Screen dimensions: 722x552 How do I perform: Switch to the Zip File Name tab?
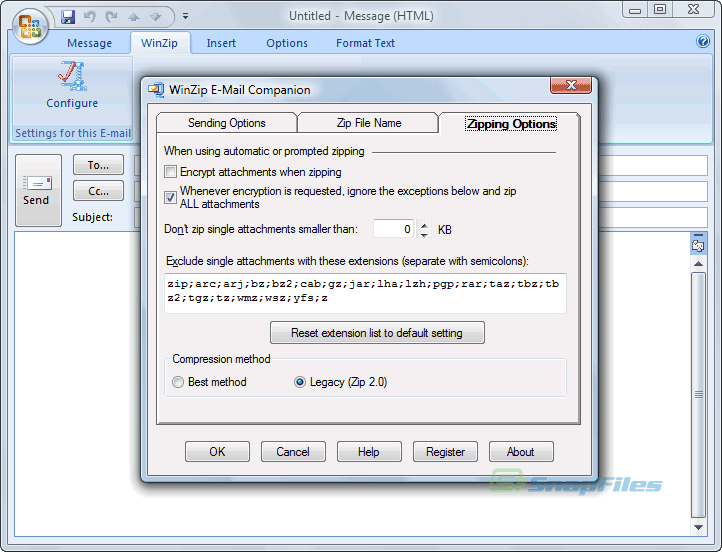368,123
